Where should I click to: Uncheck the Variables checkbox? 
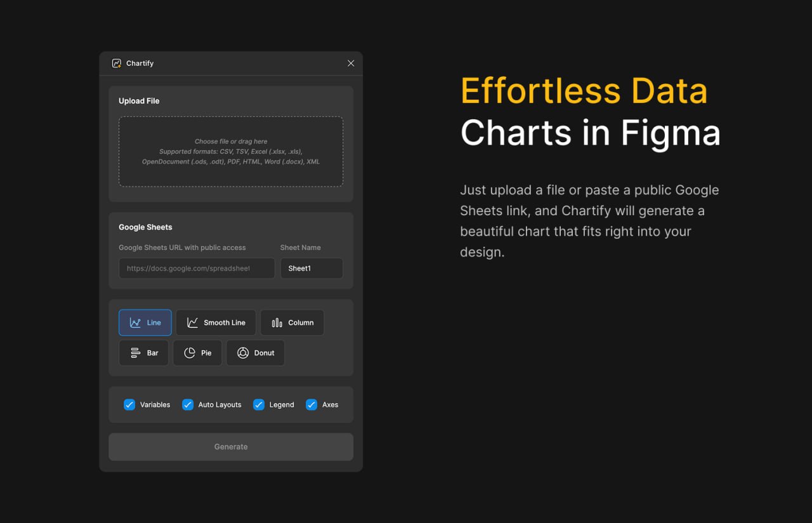(129, 405)
